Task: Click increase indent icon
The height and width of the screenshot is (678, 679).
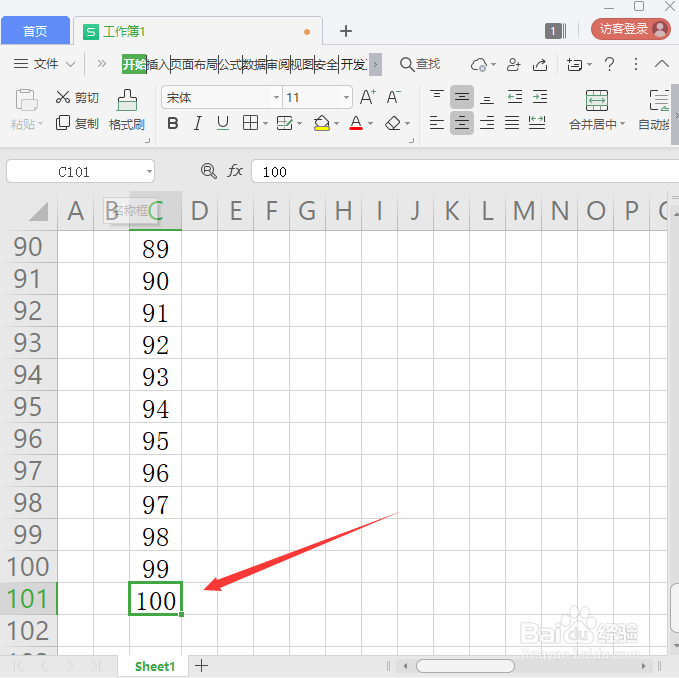Action: [x=540, y=97]
